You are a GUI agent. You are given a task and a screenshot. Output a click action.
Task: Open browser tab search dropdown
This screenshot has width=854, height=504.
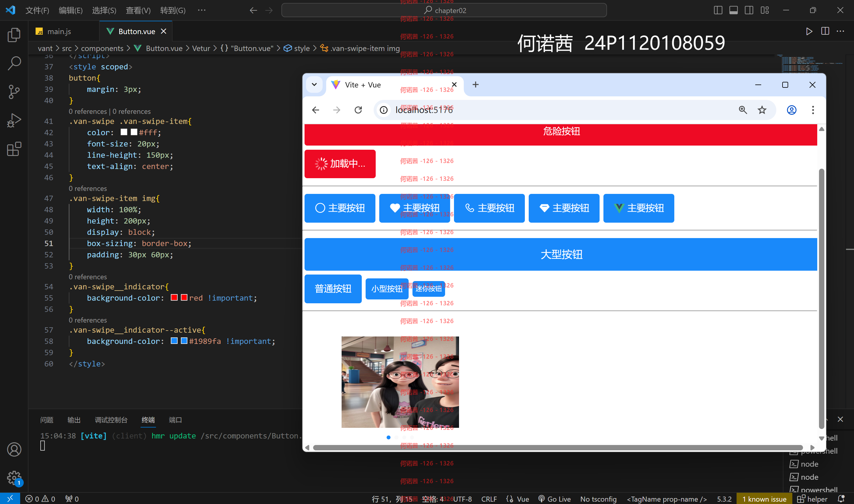[x=314, y=84]
